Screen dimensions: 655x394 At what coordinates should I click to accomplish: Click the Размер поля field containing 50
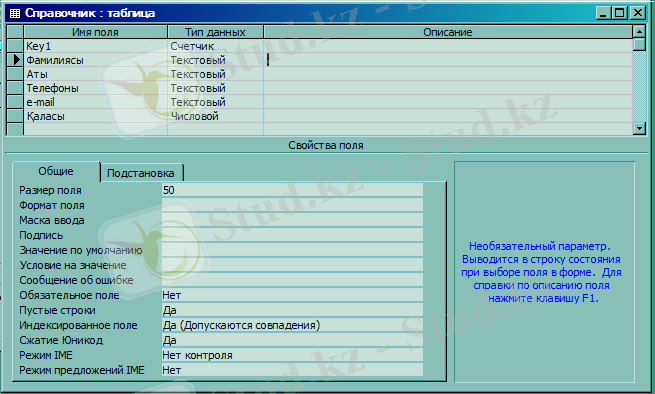(292, 190)
